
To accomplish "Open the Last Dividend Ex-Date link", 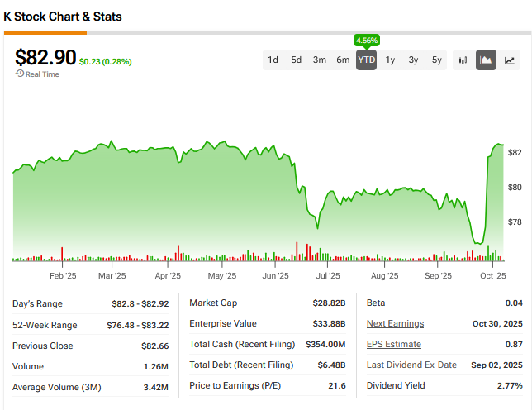I will (411, 365).
